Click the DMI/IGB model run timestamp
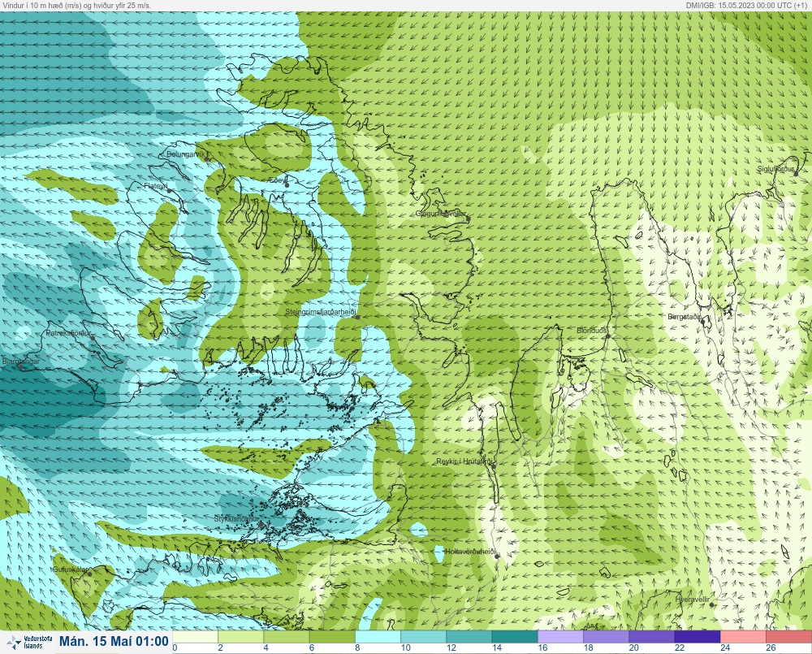Image resolution: width=812 pixels, height=654 pixels. [x=747, y=5]
